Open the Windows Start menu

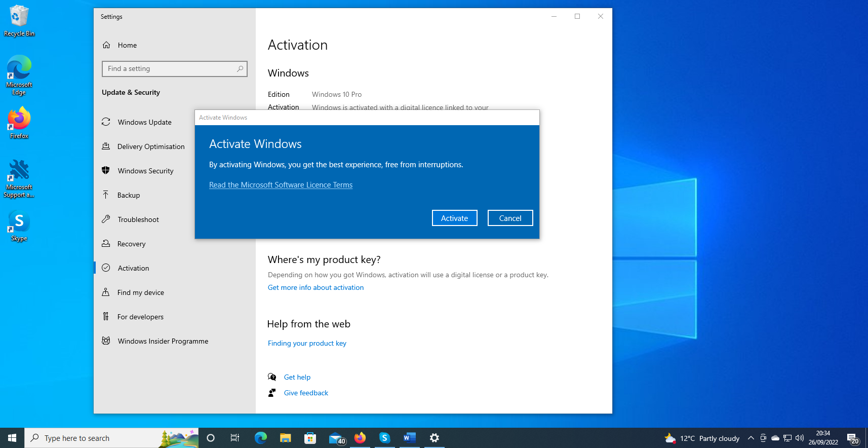12,438
